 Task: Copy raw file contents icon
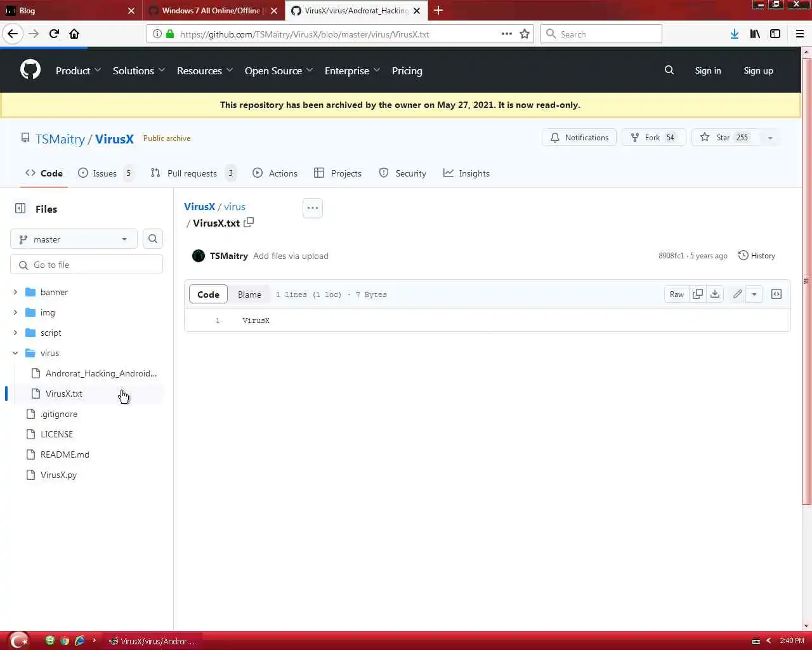coord(698,294)
